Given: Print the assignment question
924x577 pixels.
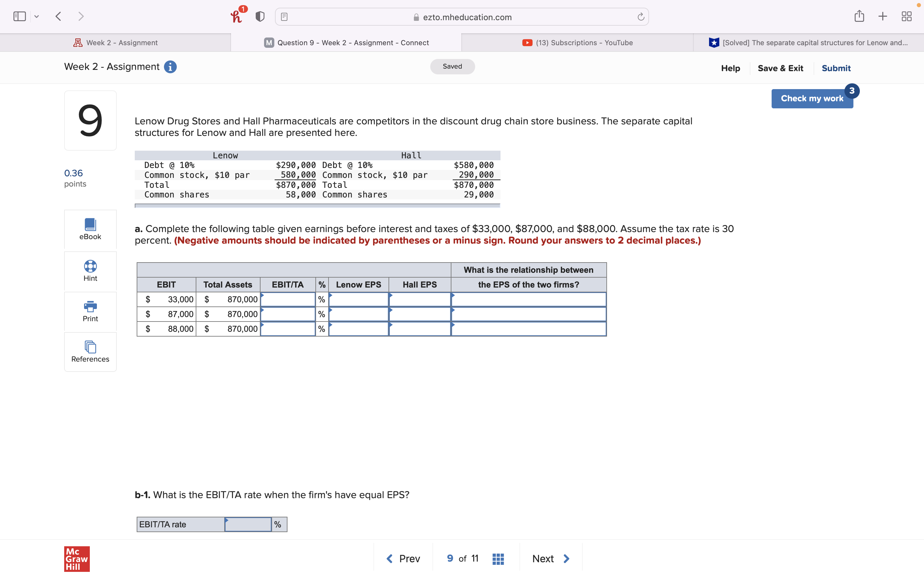Looking at the screenshot, I should point(90,311).
